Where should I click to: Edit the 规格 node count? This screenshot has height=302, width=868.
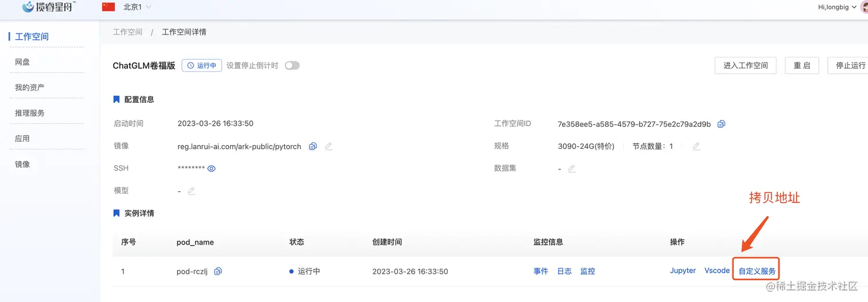[696, 146]
